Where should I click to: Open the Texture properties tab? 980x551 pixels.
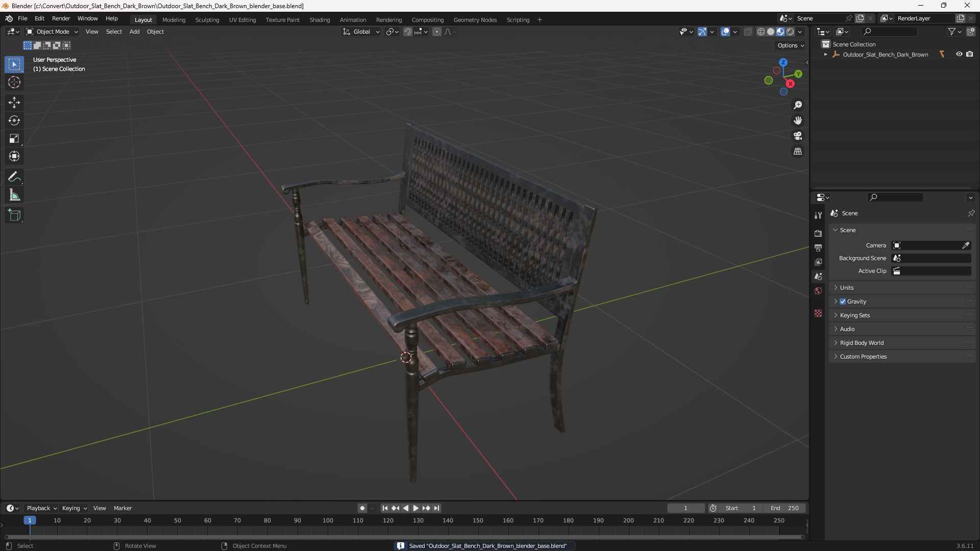(818, 313)
